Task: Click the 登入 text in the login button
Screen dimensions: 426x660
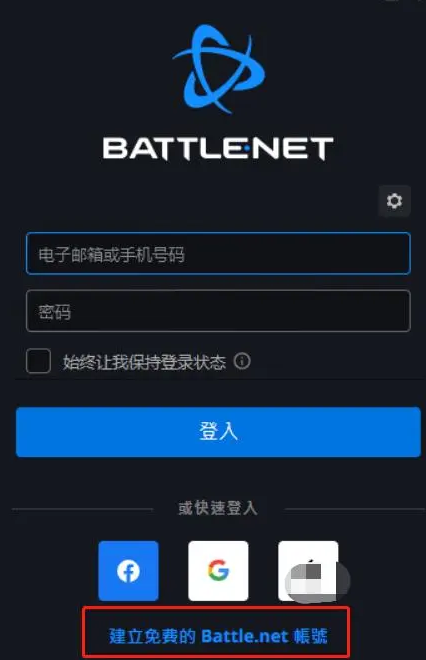Action: click(218, 431)
